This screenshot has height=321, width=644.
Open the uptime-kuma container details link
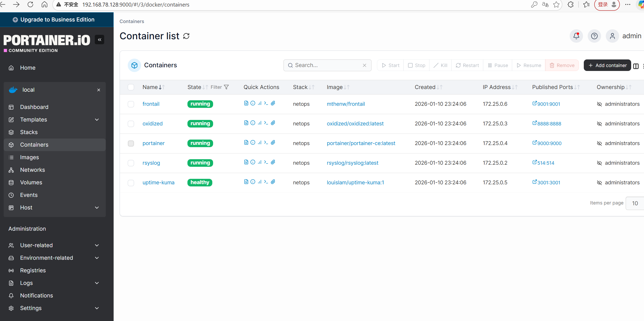coord(158,182)
